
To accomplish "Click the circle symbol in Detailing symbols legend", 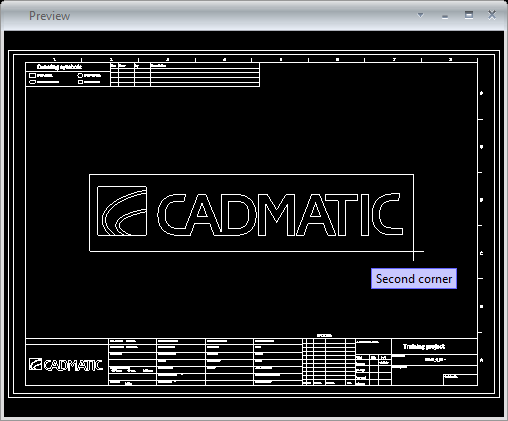I will tap(80, 75).
